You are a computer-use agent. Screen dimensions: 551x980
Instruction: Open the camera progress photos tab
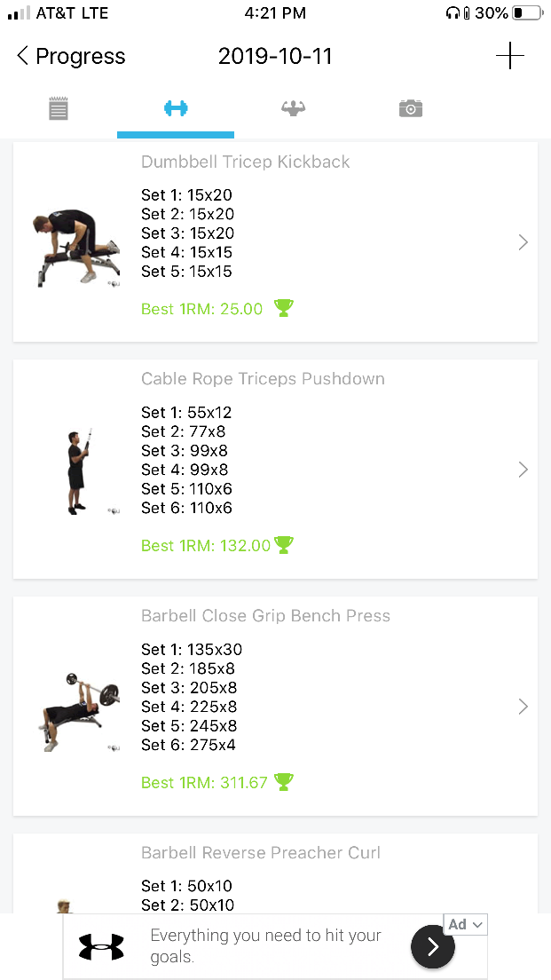coord(410,109)
